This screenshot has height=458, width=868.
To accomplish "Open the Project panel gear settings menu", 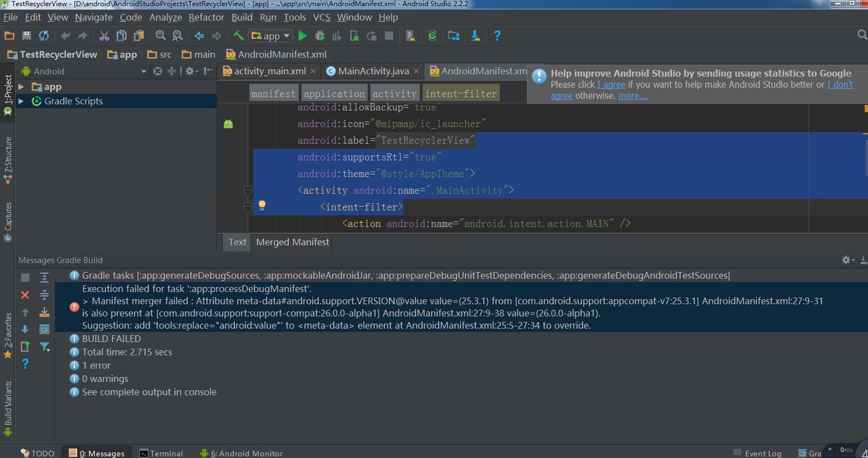I will [190, 71].
